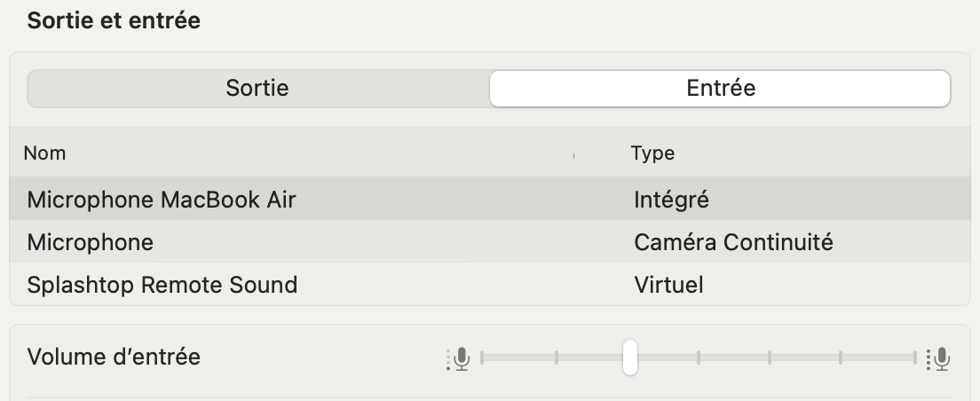Click the Caméra Continuité type cell
The height and width of the screenshot is (401, 980).
click(x=733, y=241)
